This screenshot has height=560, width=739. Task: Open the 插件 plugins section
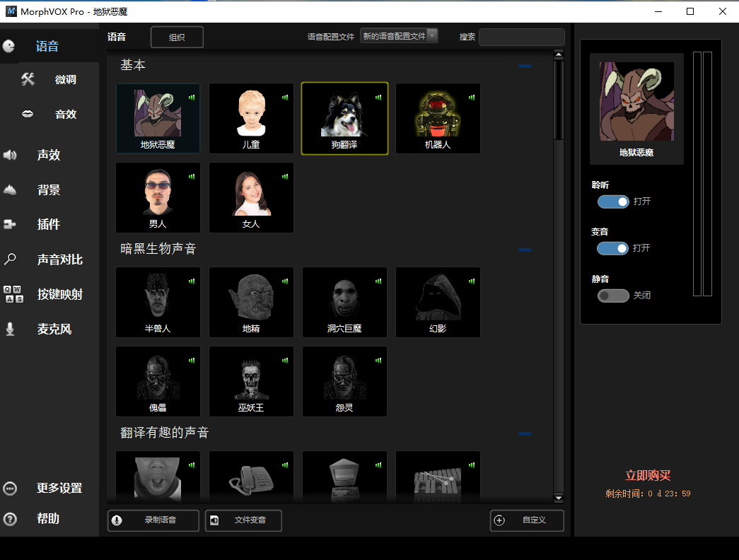49,224
